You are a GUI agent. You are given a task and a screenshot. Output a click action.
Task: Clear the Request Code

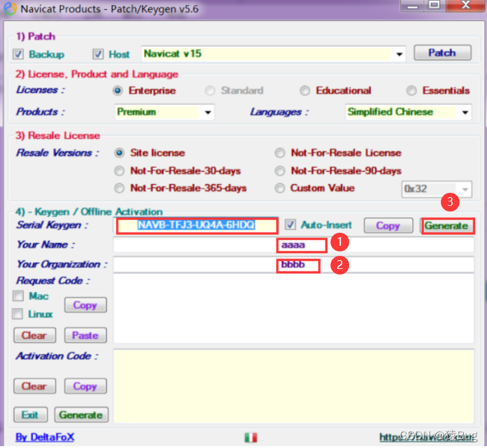(x=35, y=336)
